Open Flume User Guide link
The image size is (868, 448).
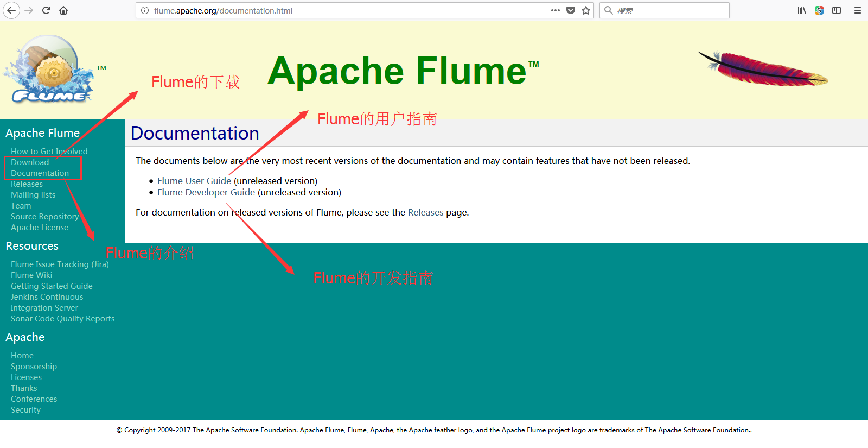pyautogui.click(x=194, y=181)
